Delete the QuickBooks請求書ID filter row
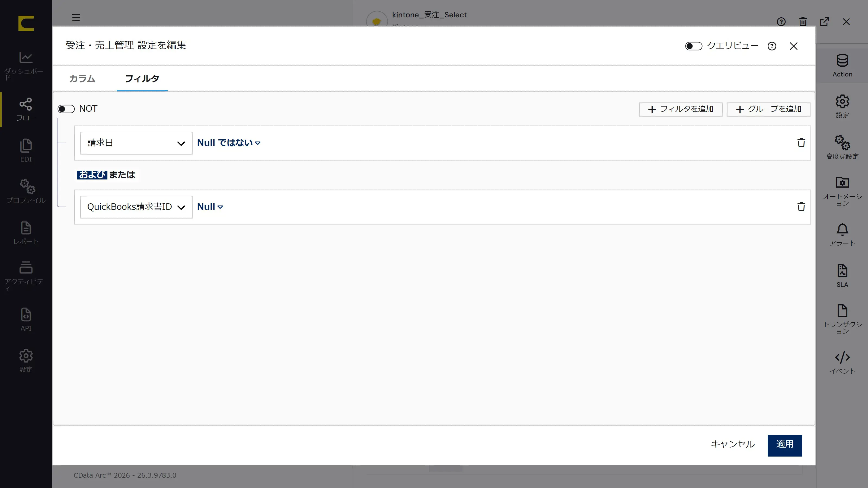This screenshot has height=488, width=868. (801, 207)
